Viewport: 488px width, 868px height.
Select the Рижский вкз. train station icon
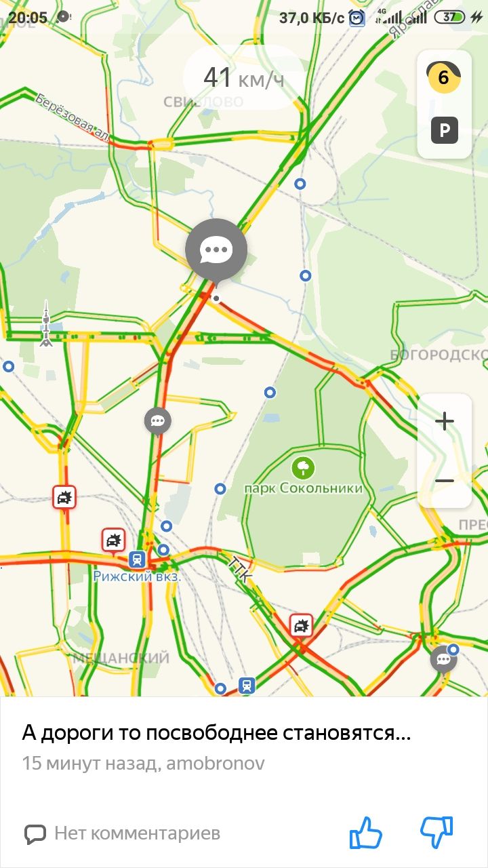click(137, 559)
